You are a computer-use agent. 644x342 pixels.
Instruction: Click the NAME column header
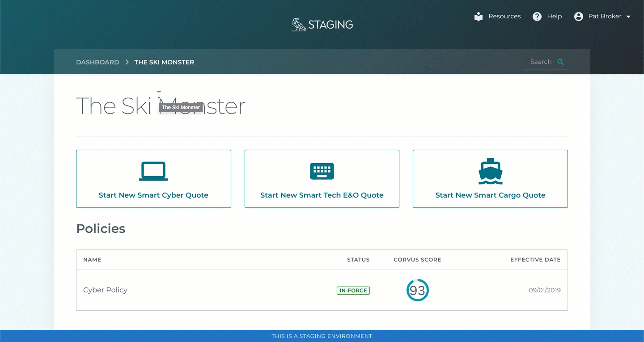pyautogui.click(x=92, y=260)
